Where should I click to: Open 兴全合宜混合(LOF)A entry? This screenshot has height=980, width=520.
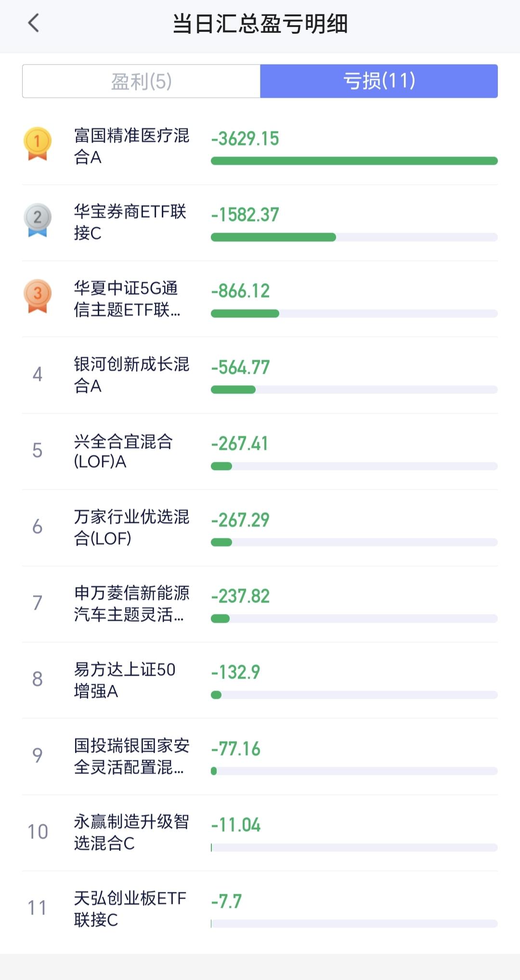coord(260,452)
